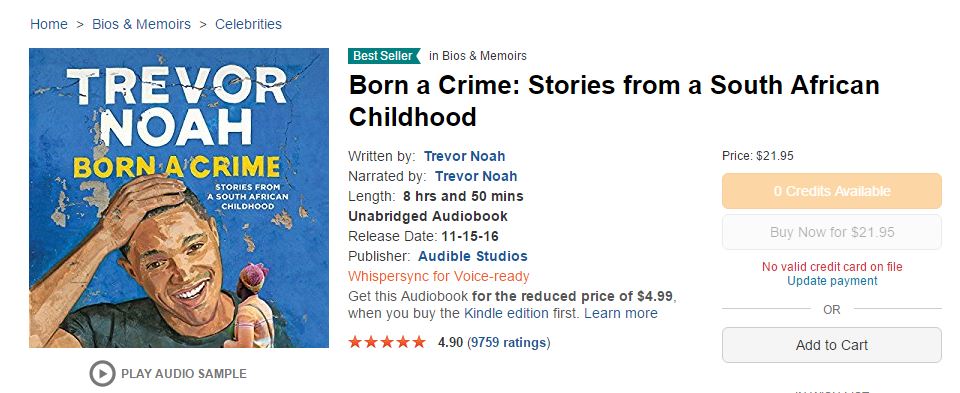Click the 0 Credits Available button
Screen dimensions: 960x393
831,191
